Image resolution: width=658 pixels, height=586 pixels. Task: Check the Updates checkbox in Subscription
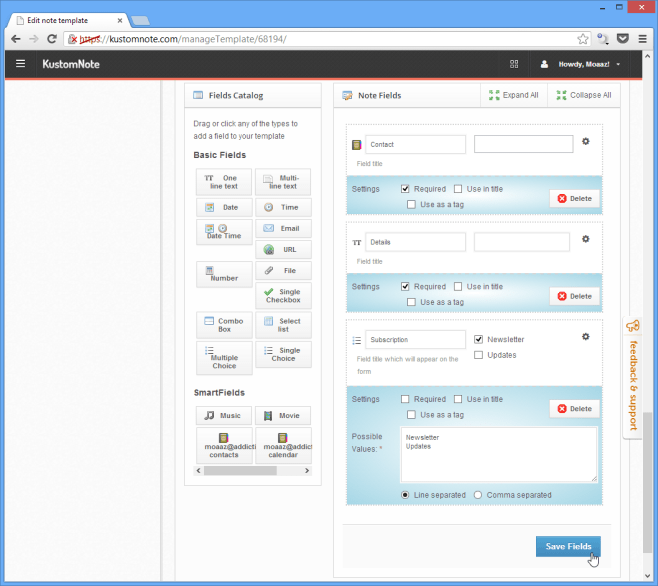coord(479,355)
